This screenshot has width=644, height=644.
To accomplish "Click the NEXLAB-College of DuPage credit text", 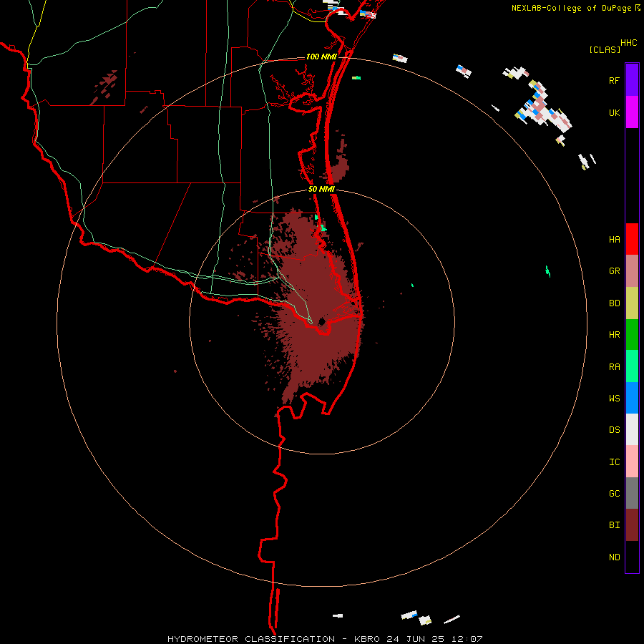I will [571, 8].
